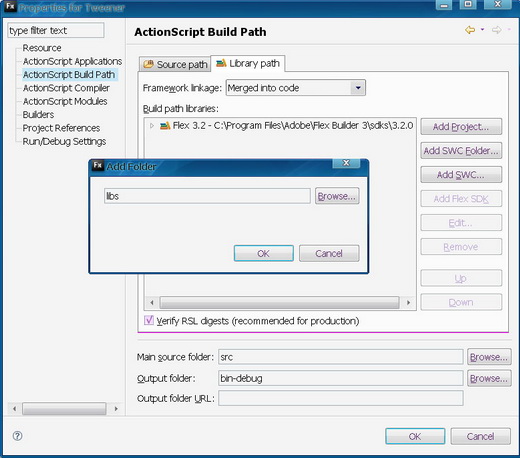Viewport: 520px width, 458px height.
Task: Minimize the Properties for Tweener window
Action: tap(444, 5)
